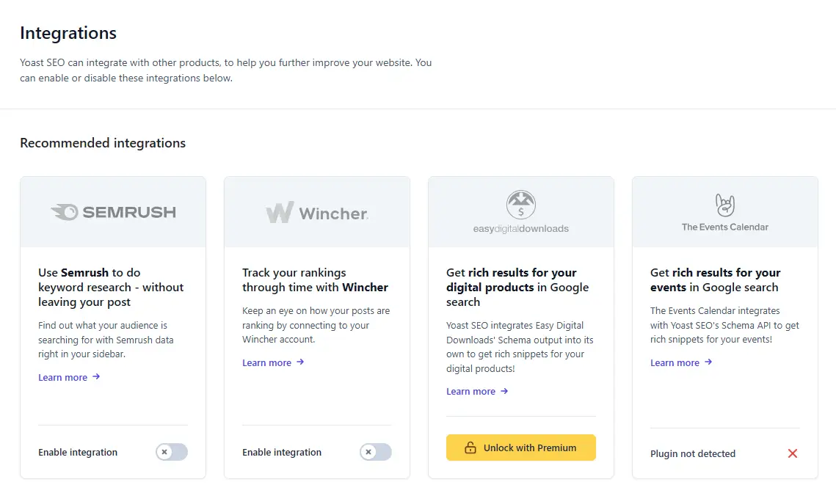Screen dimensions: 836x504
Task: Click the arrow beside Semrush's Learn more
Action: tap(94, 377)
